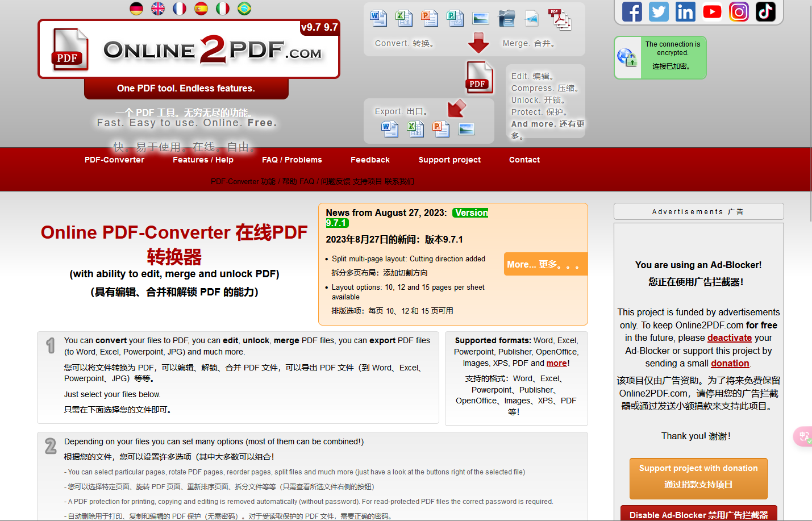Open the PDF-Converter menu item
812x521 pixels.
[x=114, y=160]
